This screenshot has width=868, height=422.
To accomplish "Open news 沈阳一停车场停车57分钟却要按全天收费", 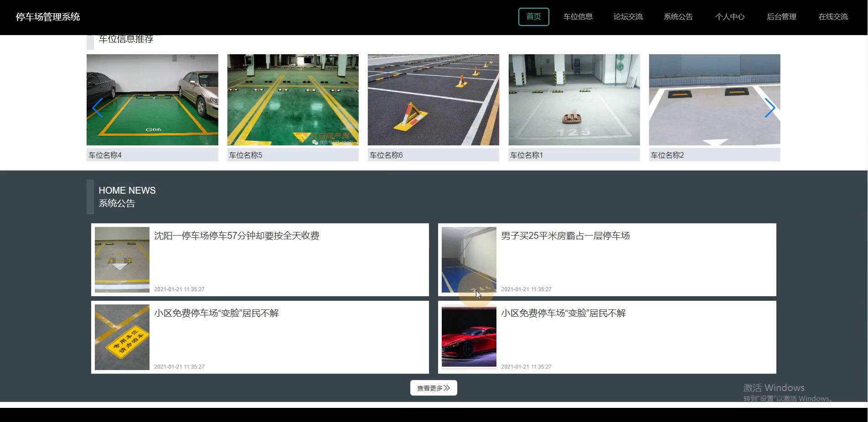I will pos(237,236).
